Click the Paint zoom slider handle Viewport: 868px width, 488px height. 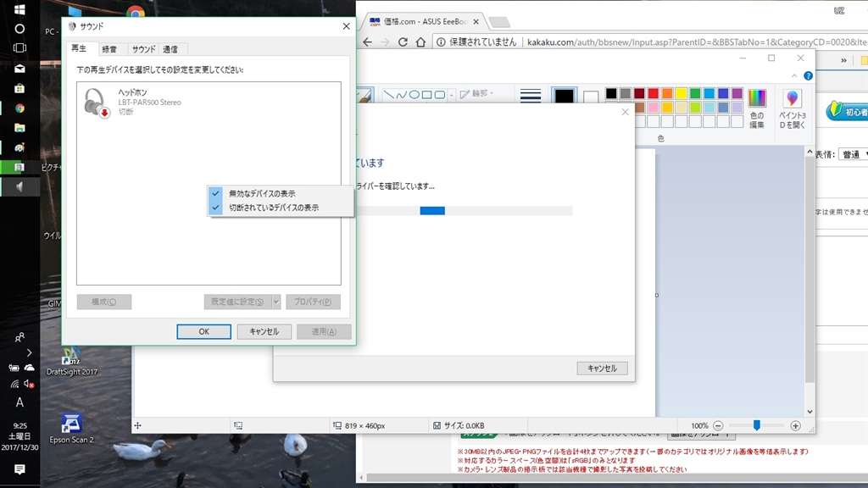(x=757, y=425)
